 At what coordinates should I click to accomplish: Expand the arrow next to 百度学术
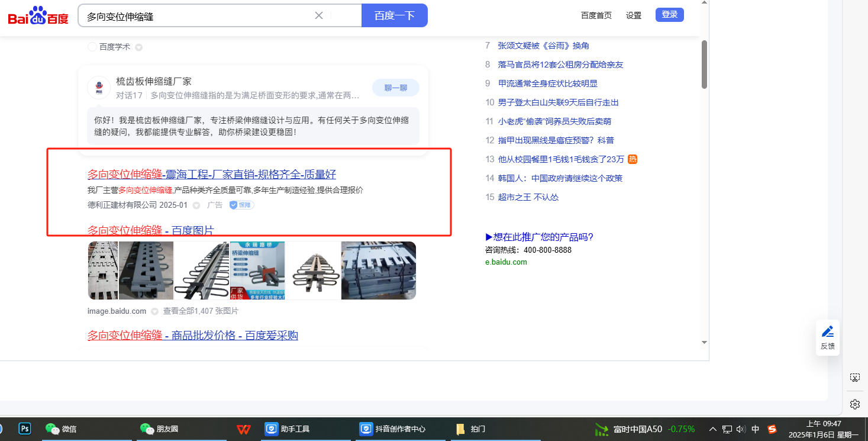(138, 47)
